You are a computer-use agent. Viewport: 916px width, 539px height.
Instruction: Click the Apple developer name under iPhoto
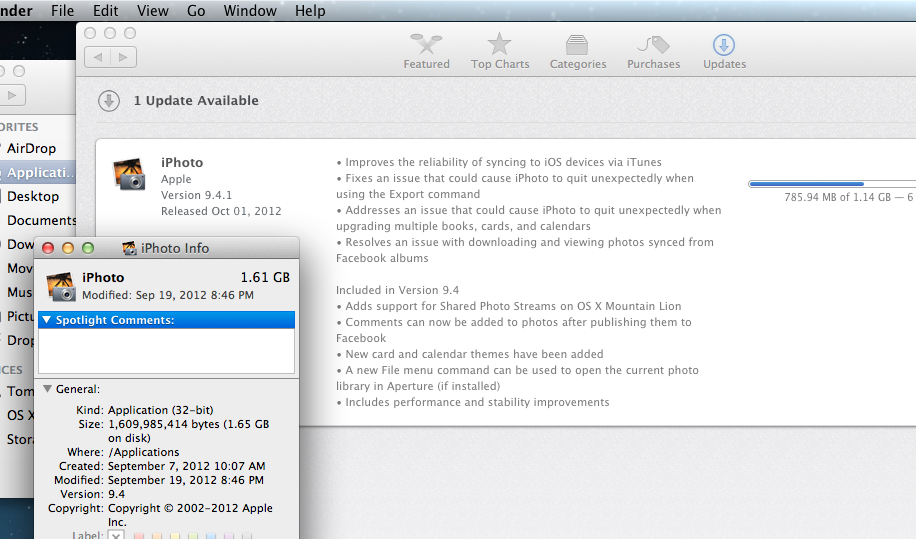point(176,179)
